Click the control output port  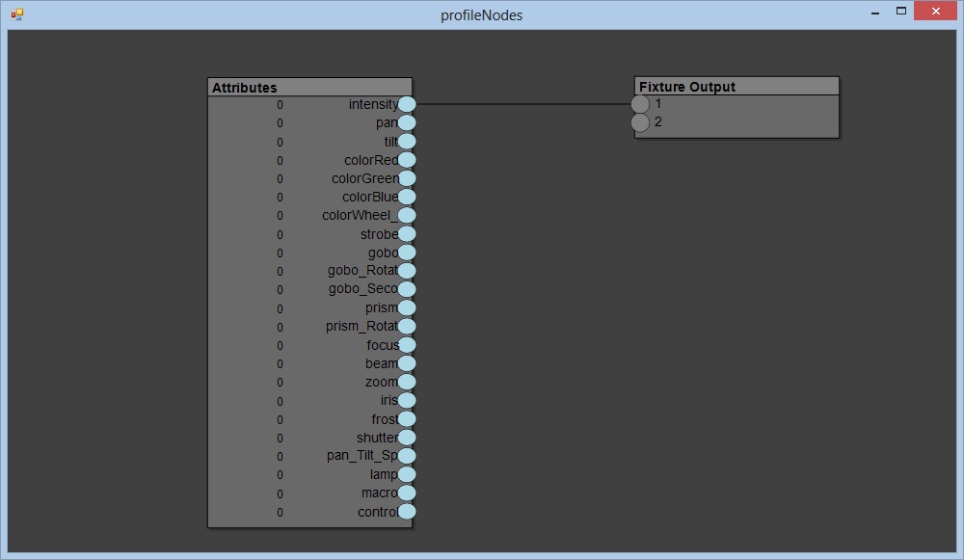(x=407, y=512)
